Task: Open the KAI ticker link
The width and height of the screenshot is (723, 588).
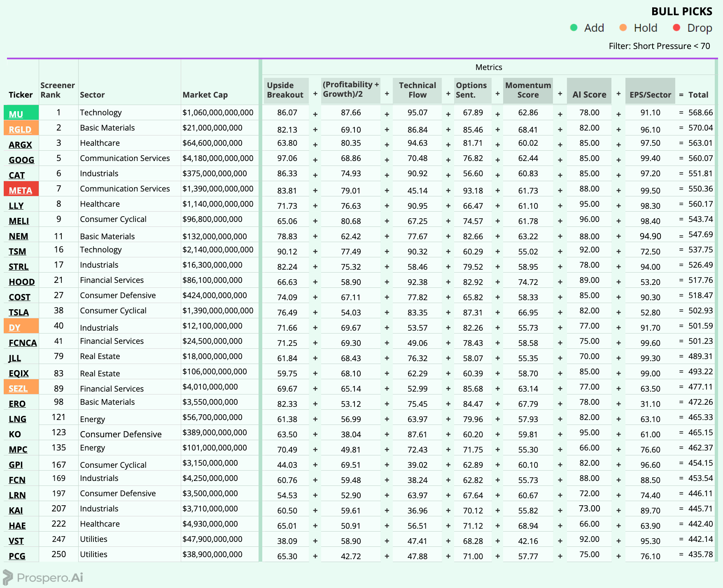Action: point(16,510)
